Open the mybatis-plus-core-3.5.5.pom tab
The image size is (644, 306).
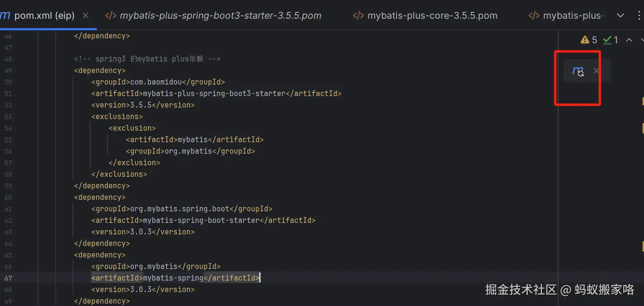point(432,15)
